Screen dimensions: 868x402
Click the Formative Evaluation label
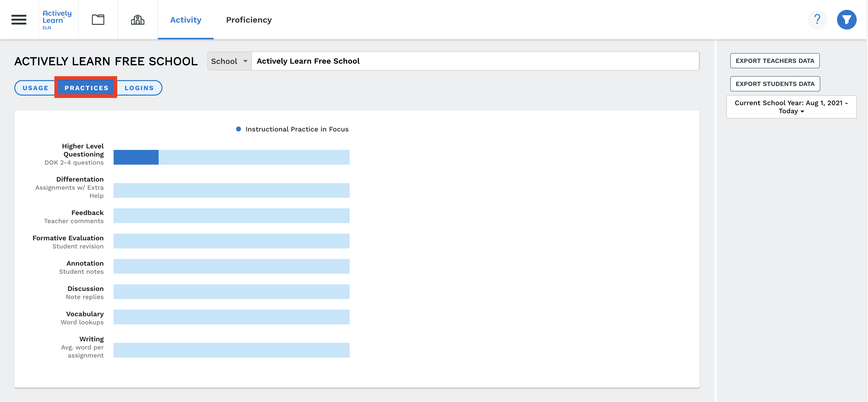tap(68, 238)
